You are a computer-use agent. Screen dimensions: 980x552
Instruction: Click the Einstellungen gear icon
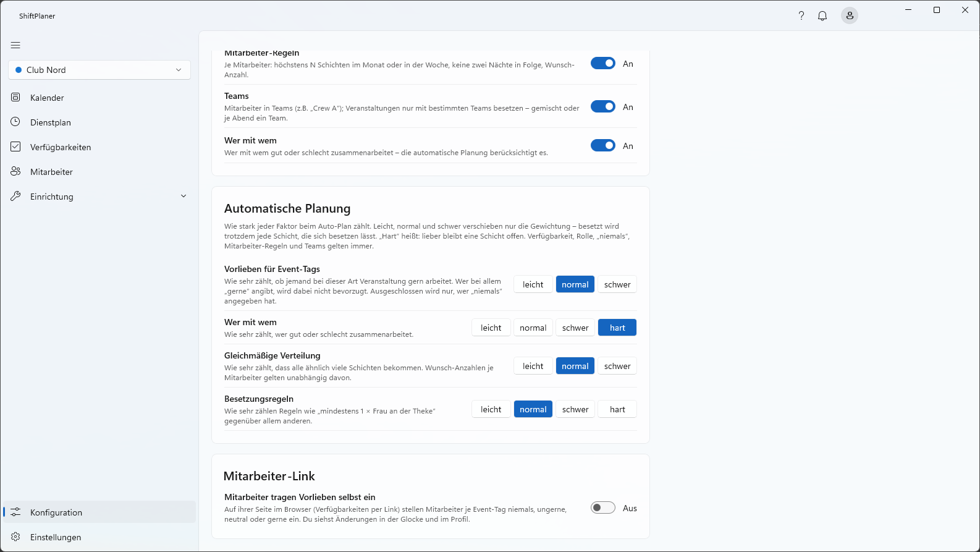tap(16, 537)
